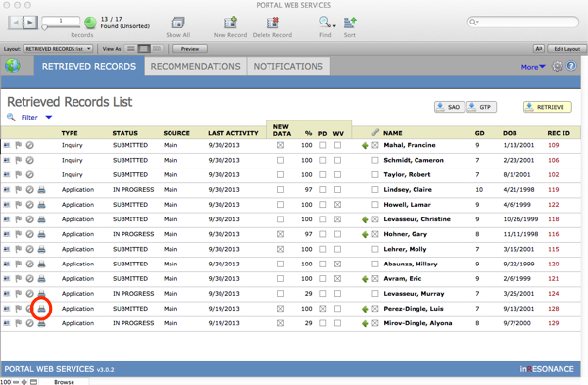This screenshot has width=588, height=385.
Task: Click the block icon on Taylor, Robert row
Action: click(x=30, y=174)
